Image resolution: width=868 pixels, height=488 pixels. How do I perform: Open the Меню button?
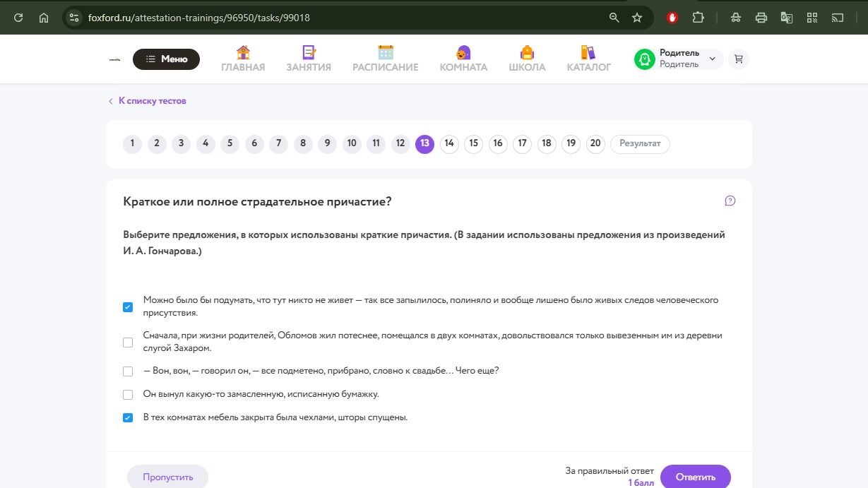tap(166, 59)
